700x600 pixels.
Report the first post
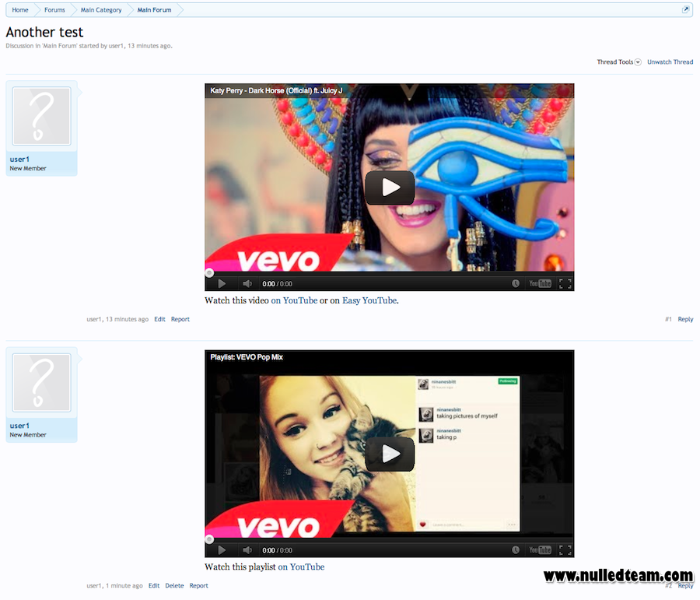[180, 319]
